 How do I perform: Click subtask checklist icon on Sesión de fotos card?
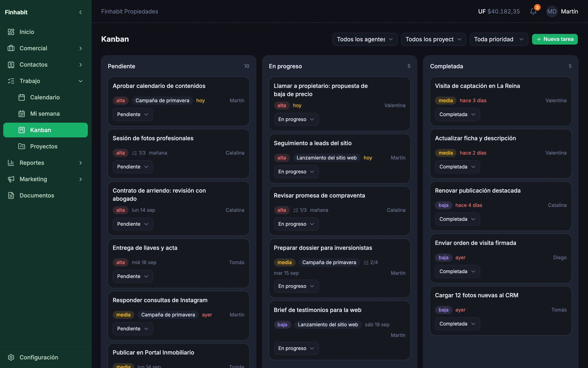(134, 153)
